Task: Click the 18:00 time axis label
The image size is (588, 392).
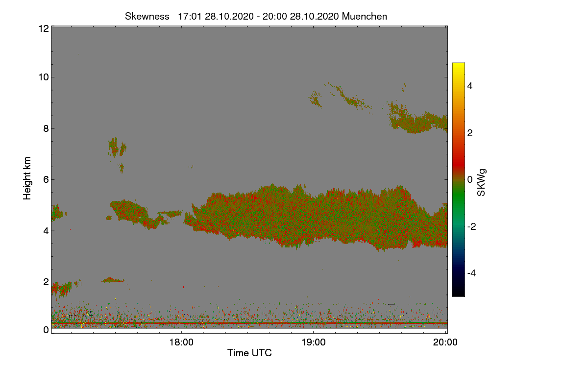Action: tap(181, 343)
